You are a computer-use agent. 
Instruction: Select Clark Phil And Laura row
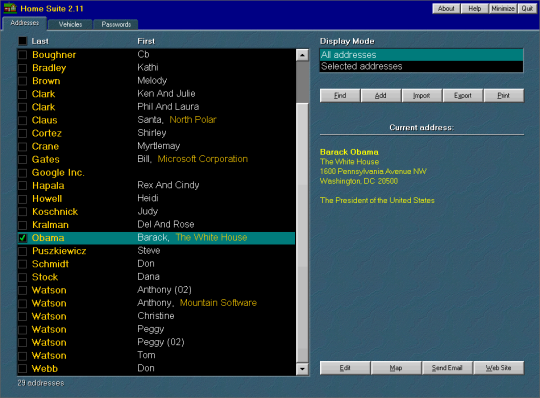pyautogui.click(x=156, y=107)
